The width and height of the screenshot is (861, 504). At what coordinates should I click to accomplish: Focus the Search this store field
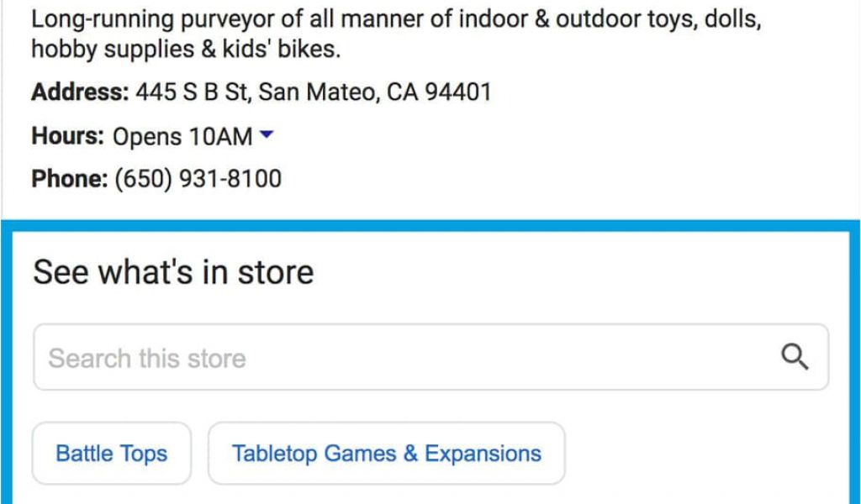(431, 357)
